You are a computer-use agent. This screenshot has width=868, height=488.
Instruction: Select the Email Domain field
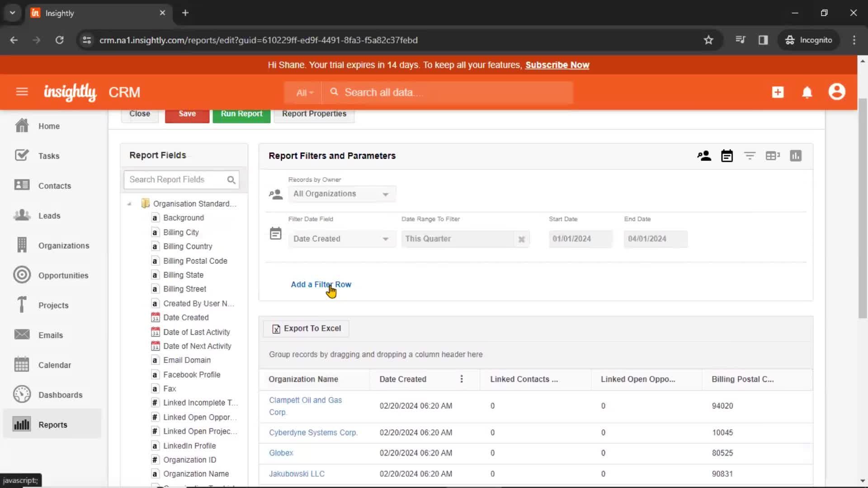click(187, 360)
